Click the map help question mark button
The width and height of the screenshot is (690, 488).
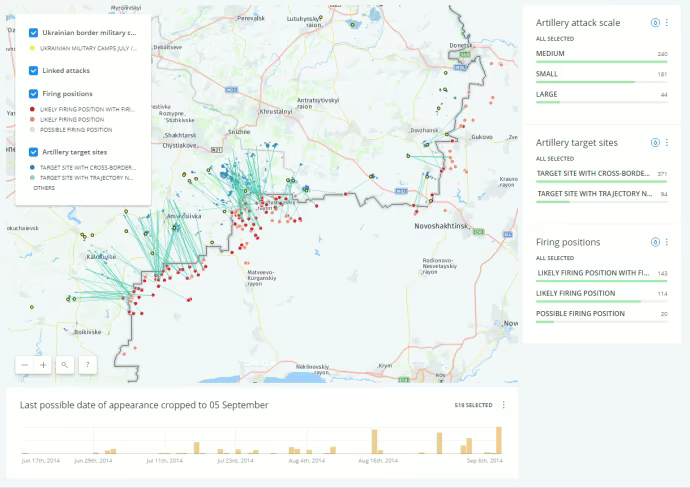87,365
